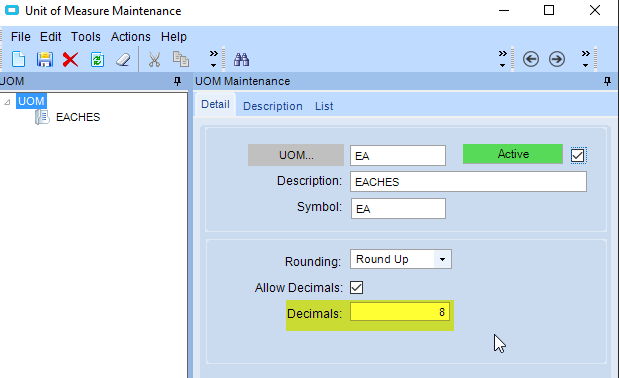
Task: Click the EACHES document icon in tree
Action: [42, 117]
